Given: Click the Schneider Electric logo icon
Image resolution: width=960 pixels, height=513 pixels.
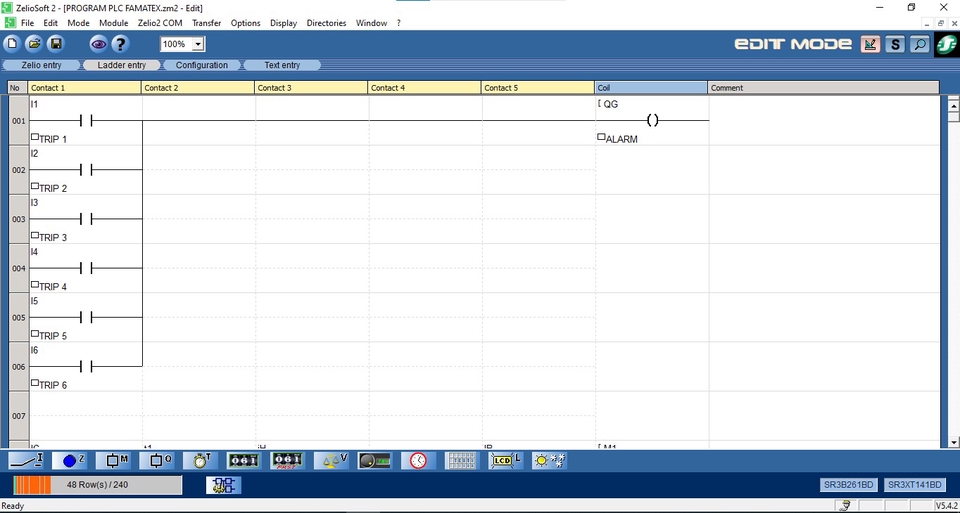Looking at the screenshot, I should (947, 45).
